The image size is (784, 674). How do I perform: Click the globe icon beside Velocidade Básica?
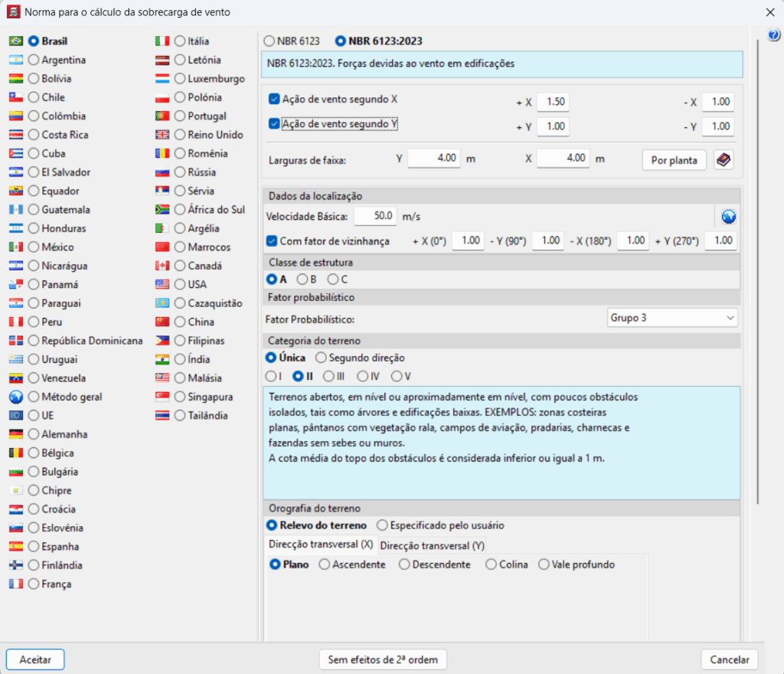click(729, 217)
